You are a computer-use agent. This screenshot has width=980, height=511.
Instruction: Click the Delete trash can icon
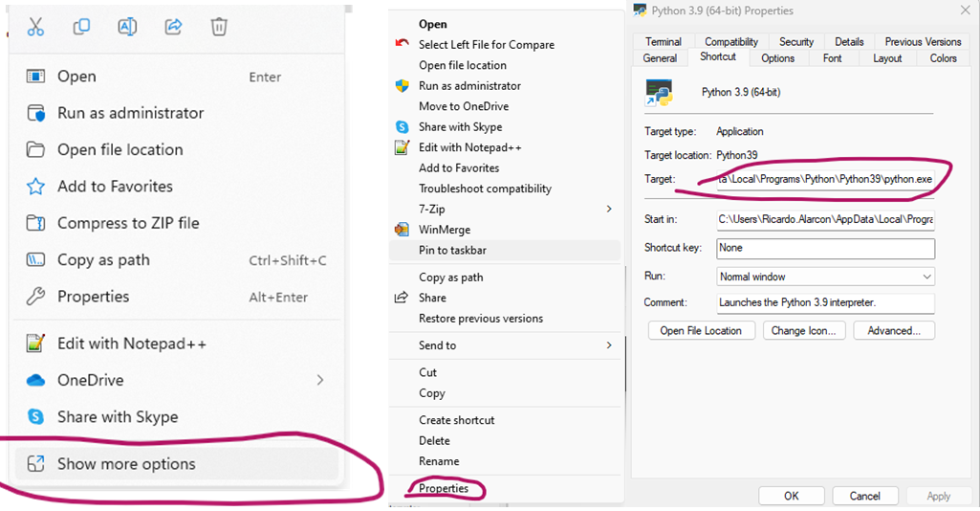tap(219, 27)
